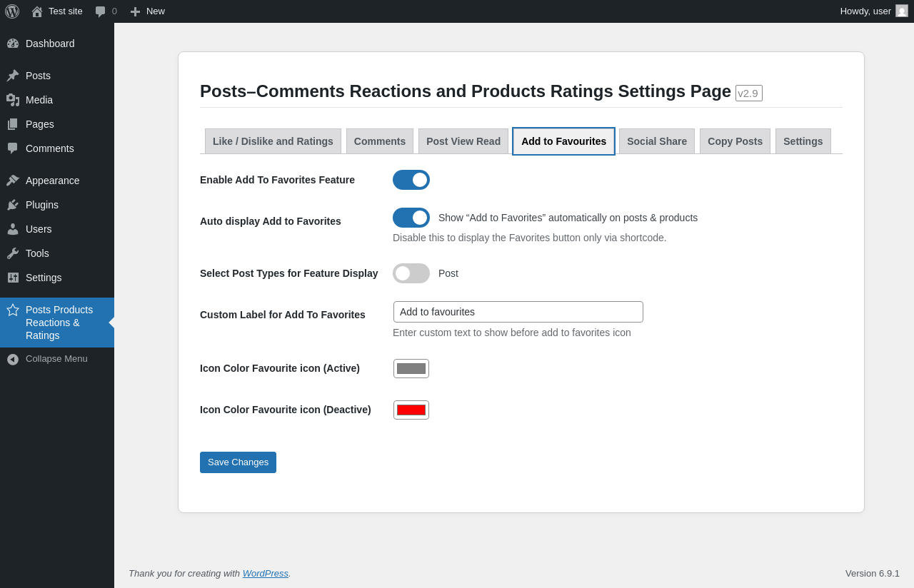Click the Custom Label text field
Viewport: 914px width, 588px height.
tap(518, 312)
